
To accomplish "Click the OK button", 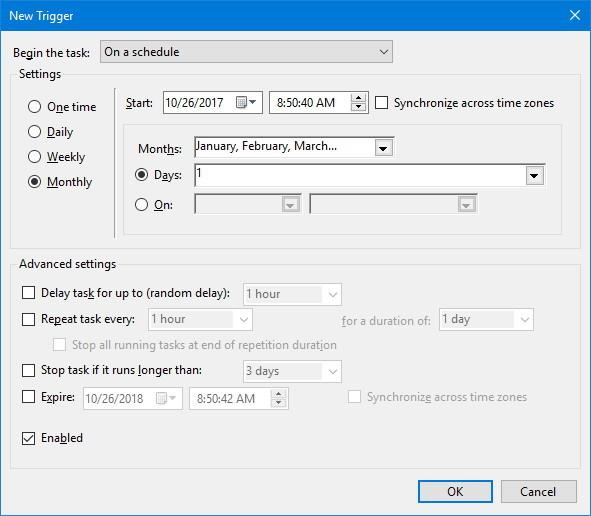I will tap(455, 492).
